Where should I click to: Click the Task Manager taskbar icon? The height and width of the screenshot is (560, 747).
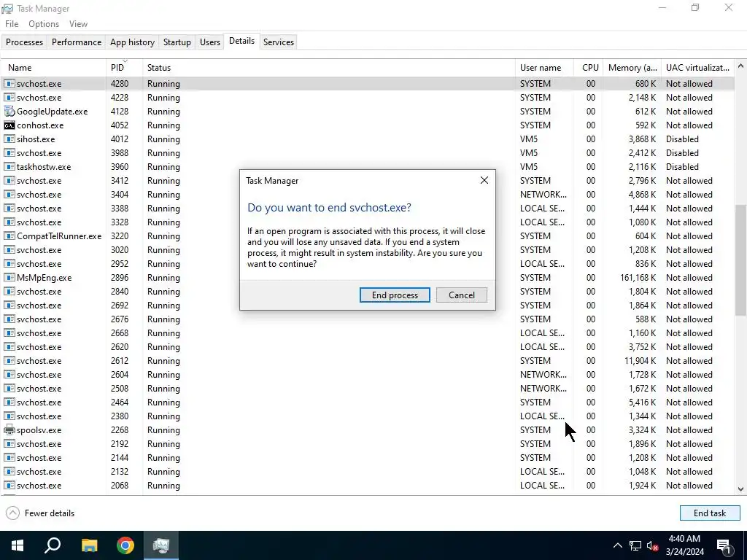pos(161,545)
